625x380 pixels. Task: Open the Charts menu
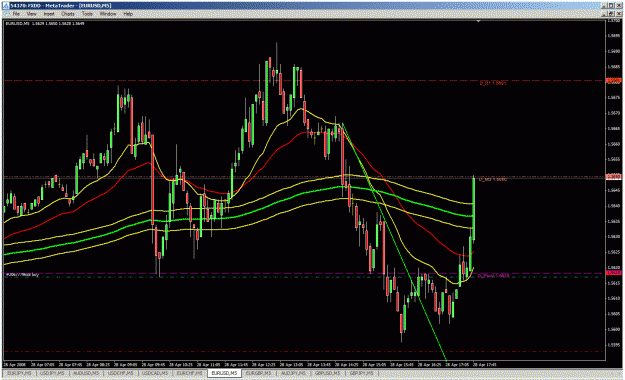(68, 14)
